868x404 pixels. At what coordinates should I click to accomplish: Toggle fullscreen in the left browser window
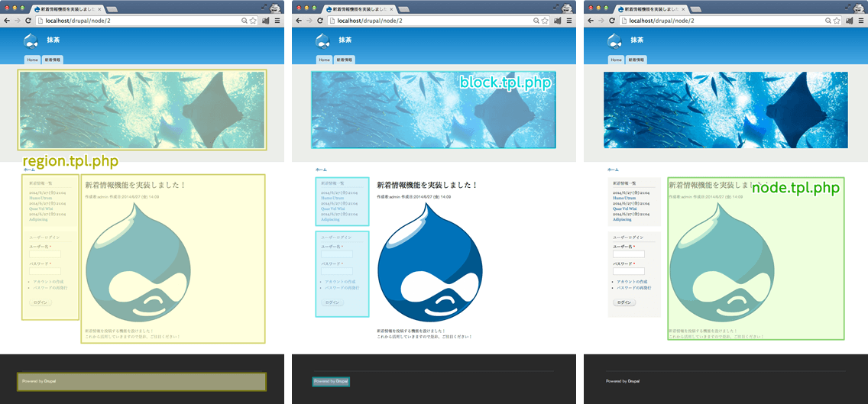click(x=264, y=5)
